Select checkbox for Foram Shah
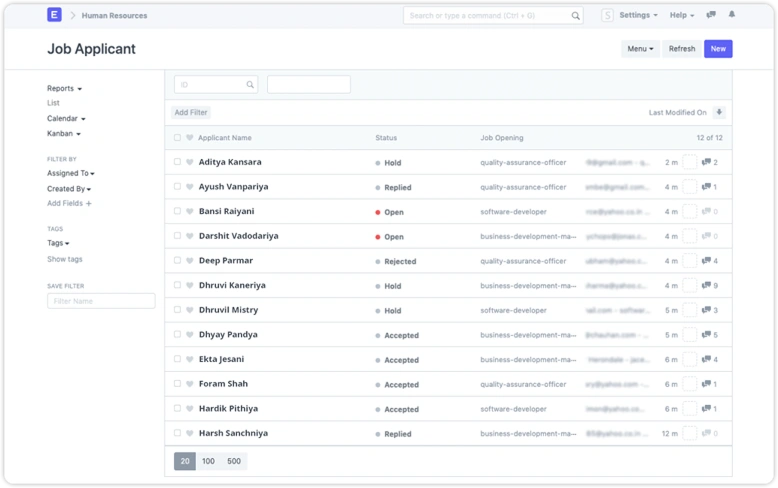This screenshot has height=488, width=778. (x=177, y=383)
